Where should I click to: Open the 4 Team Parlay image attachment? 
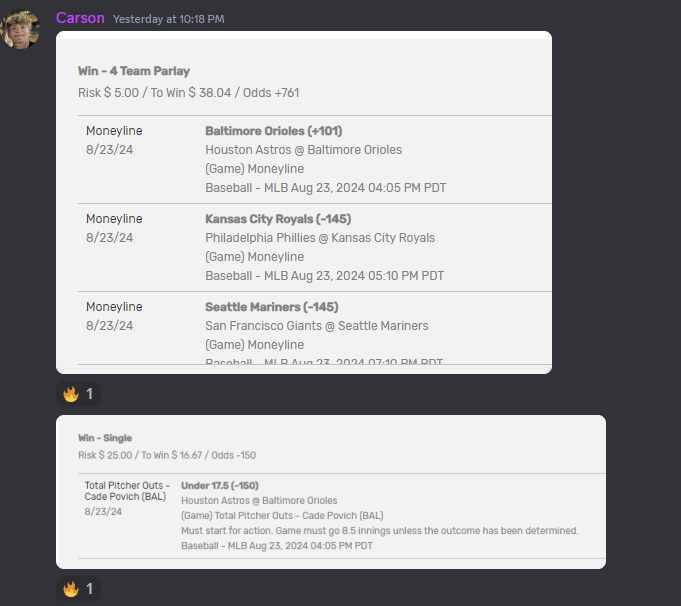point(304,202)
